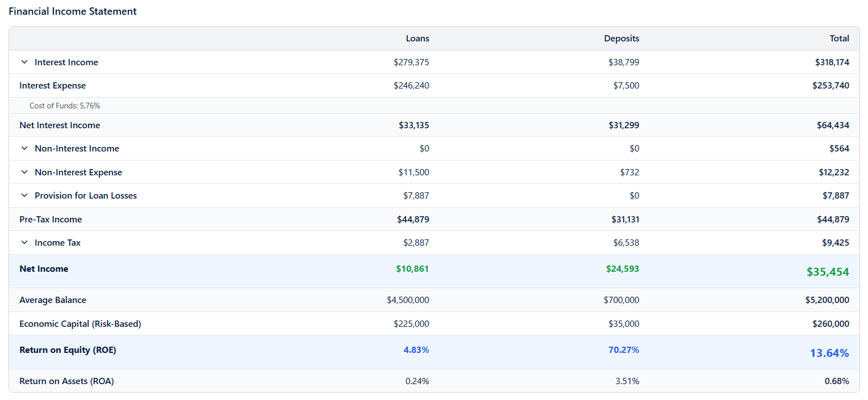Select the Total column header
The image size is (868, 400).
coord(839,39)
